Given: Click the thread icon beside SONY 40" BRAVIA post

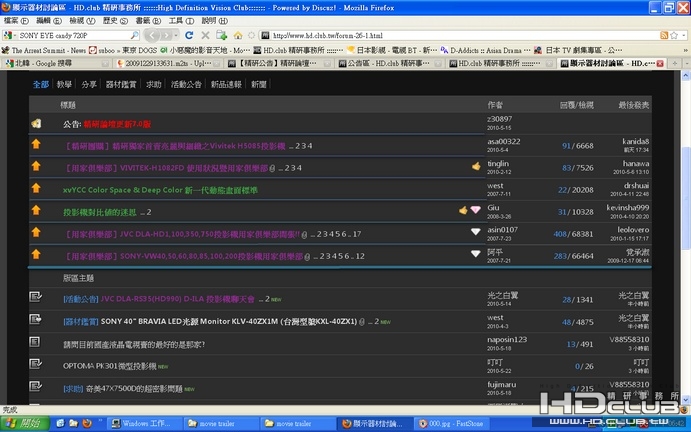Looking at the screenshot, I should coord(35,321).
